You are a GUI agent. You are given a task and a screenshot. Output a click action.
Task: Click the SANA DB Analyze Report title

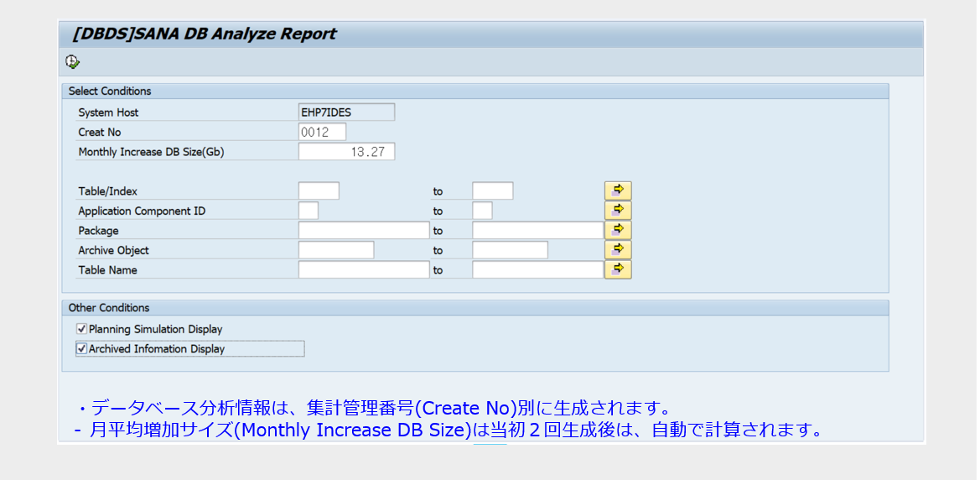pyautogui.click(x=205, y=34)
